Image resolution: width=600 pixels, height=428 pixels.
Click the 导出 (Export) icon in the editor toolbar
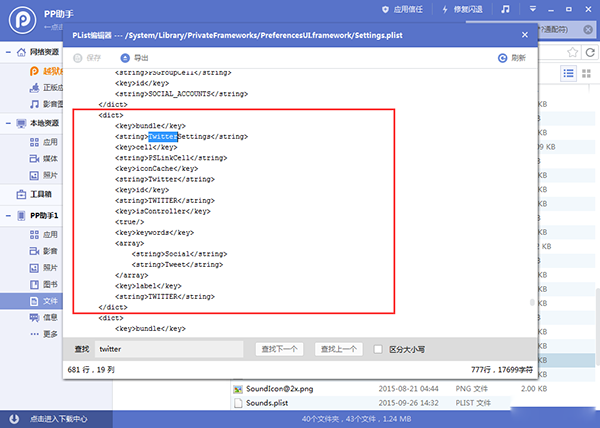pos(125,58)
